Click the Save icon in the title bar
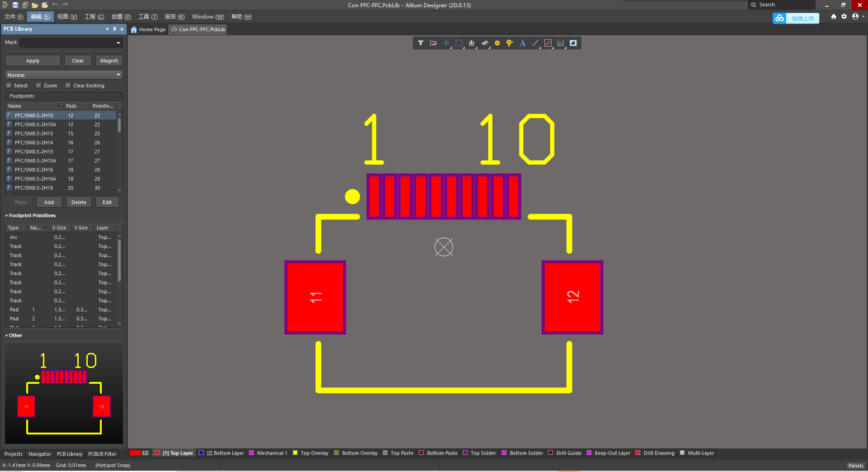 tap(15, 5)
